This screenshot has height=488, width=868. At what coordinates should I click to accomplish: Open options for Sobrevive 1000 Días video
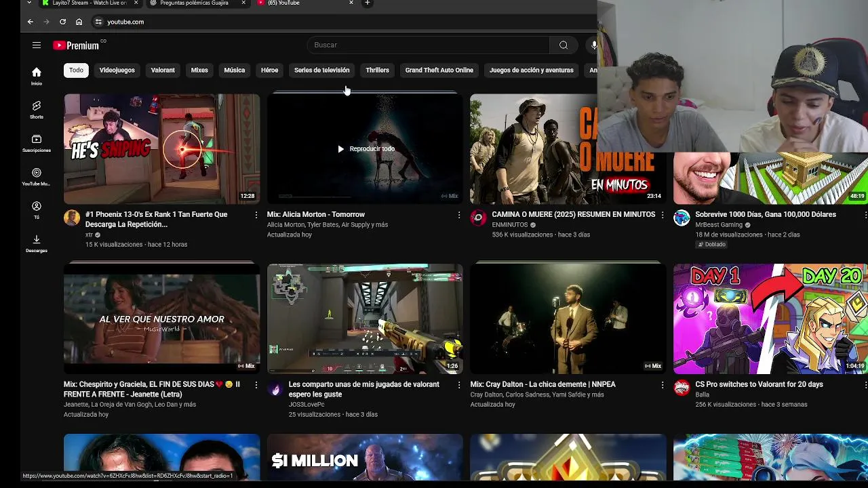click(x=865, y=215)
